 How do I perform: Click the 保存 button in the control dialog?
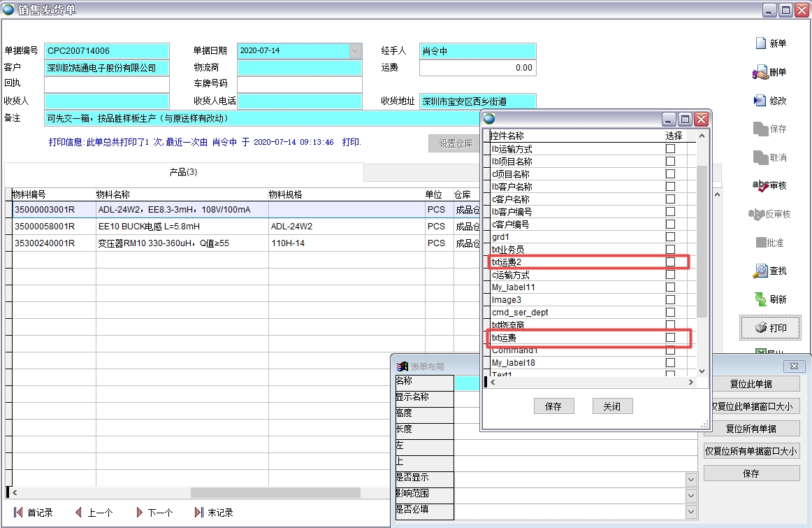(553, 406)
